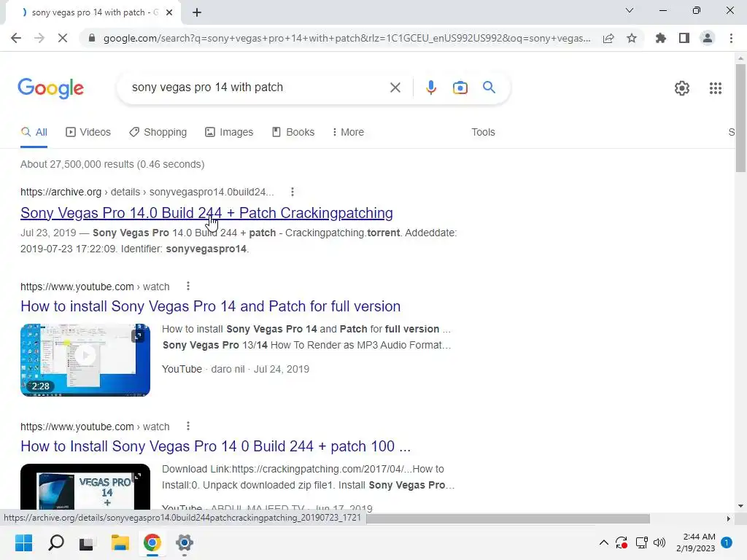
Task: Go back to the previous page
Action: point(16,38)
